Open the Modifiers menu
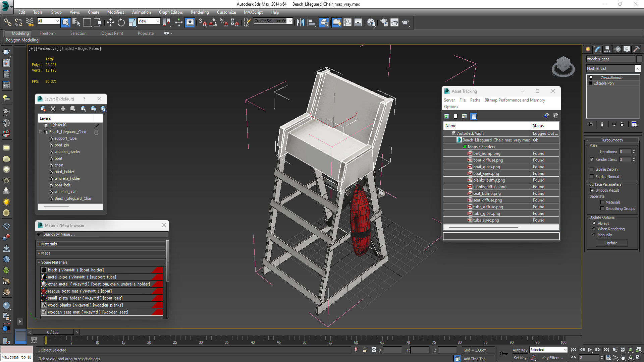Image resolution: width=644 pixels, height=362 pixels. click(116, 12)
